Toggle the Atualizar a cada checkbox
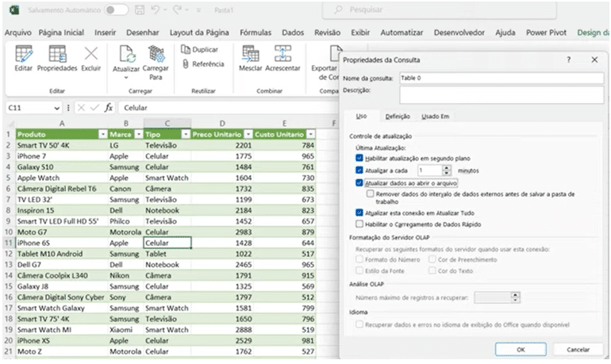This screenshot has height=364, width=611. [359, 171]
